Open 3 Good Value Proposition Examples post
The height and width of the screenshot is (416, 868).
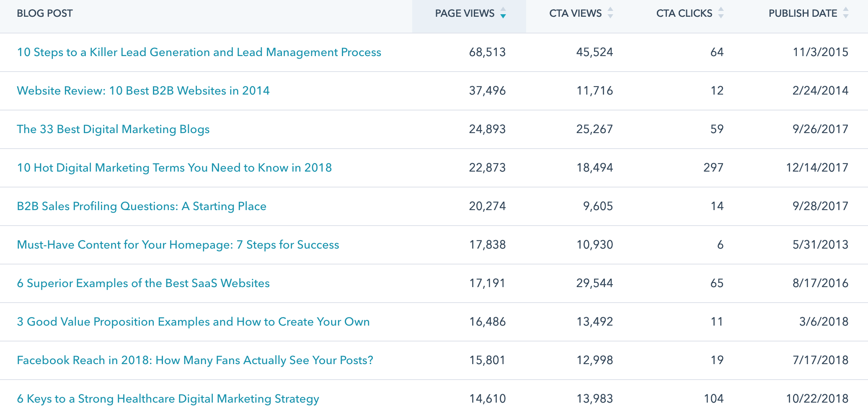(193, 322)
